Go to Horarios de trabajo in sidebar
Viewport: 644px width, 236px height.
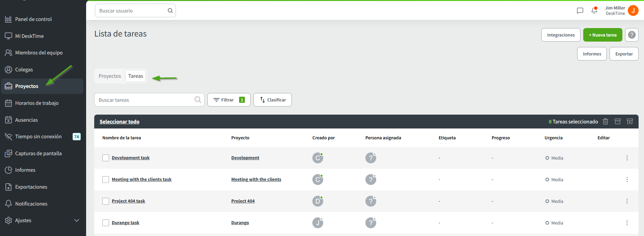[x=36, y=103]
